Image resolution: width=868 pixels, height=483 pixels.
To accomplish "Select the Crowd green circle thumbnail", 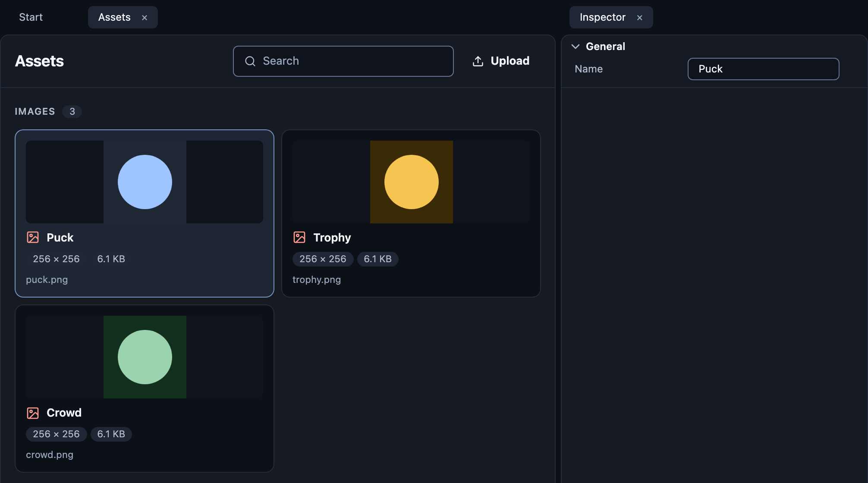I will (x=145, y=357).
